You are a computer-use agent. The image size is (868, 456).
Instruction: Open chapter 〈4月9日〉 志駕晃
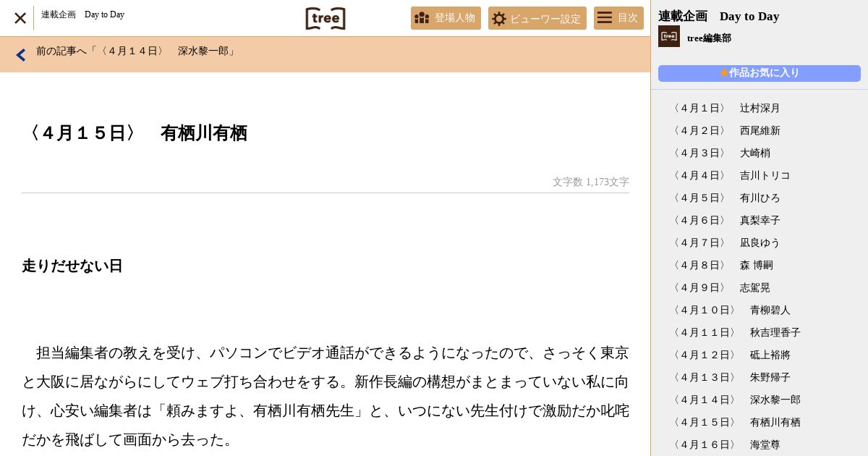720,287
